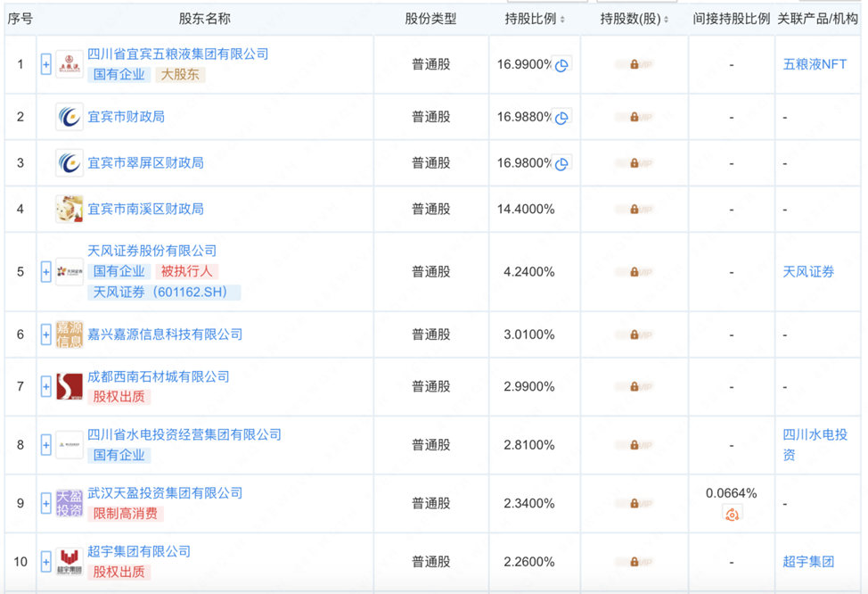Click the 天盈投资 purple logo tile
This screenshot has width=868, height=594.
coord(70,503)
